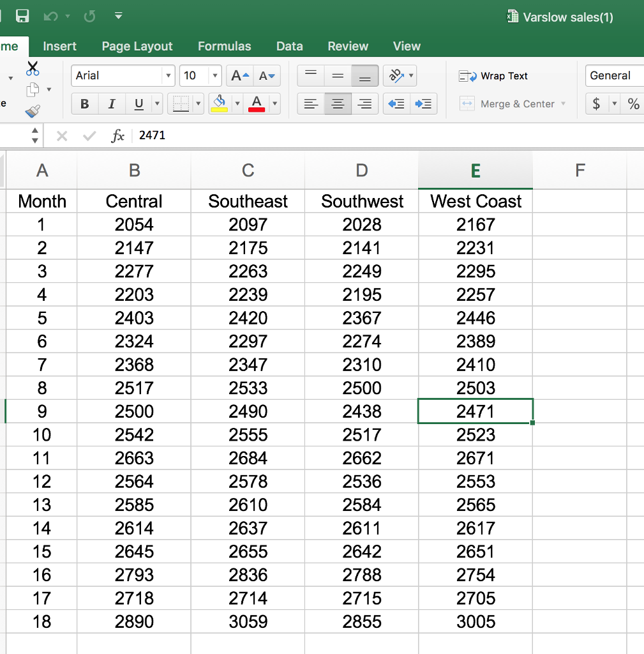Click the Insert Function fx icon
Viewport: 644px width, 654px height.
(x=117, y=136)
